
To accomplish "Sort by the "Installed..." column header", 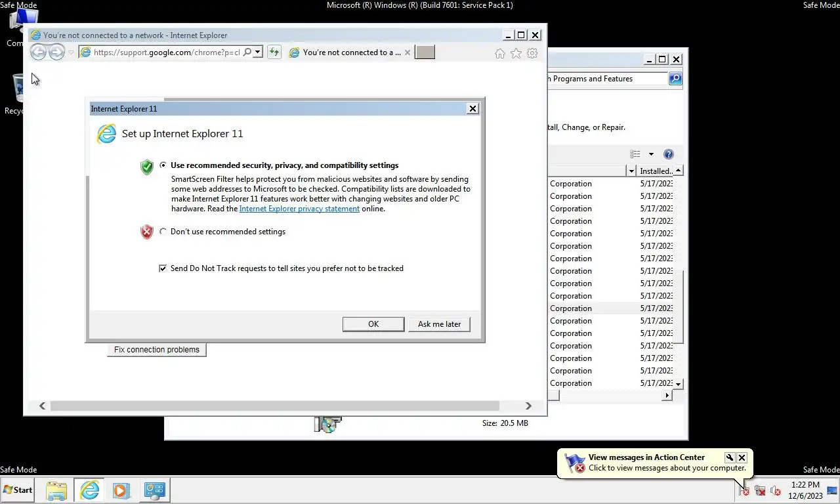I will (x=656, y=171).
